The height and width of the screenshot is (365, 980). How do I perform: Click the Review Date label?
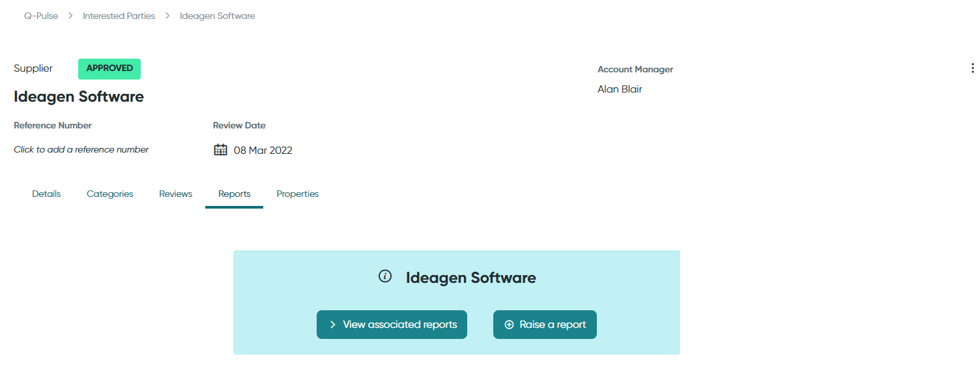(x=239, y=125)
